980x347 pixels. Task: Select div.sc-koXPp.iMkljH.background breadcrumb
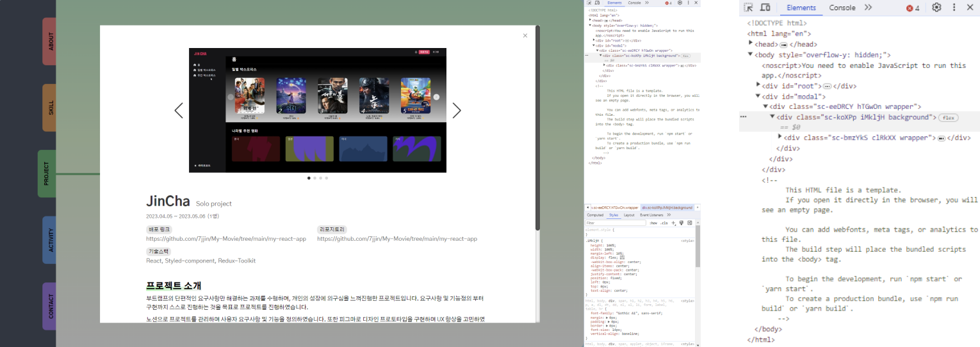(667, 207)
